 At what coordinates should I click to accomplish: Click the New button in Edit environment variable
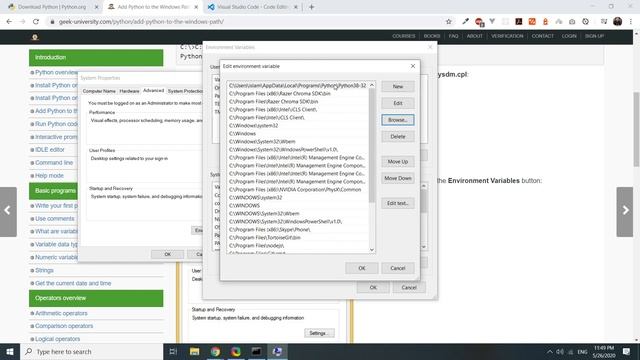click(398, 87)
